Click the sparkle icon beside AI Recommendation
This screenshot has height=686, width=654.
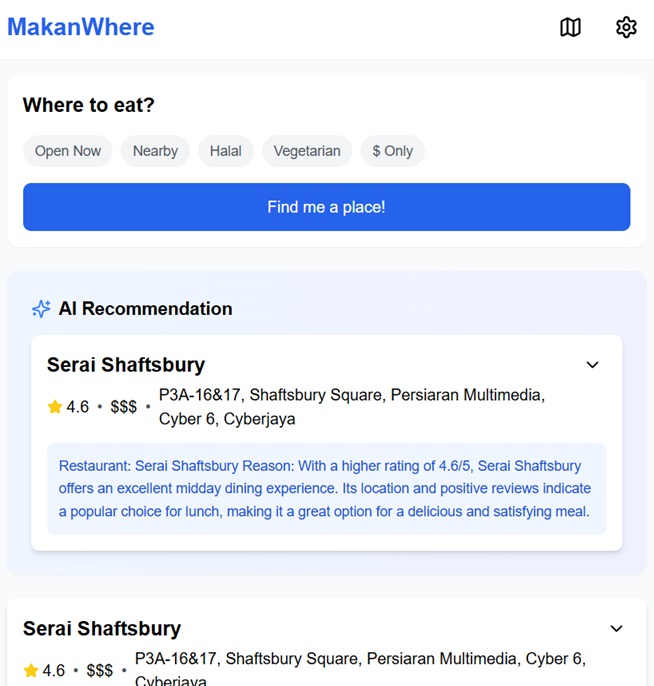41,309
